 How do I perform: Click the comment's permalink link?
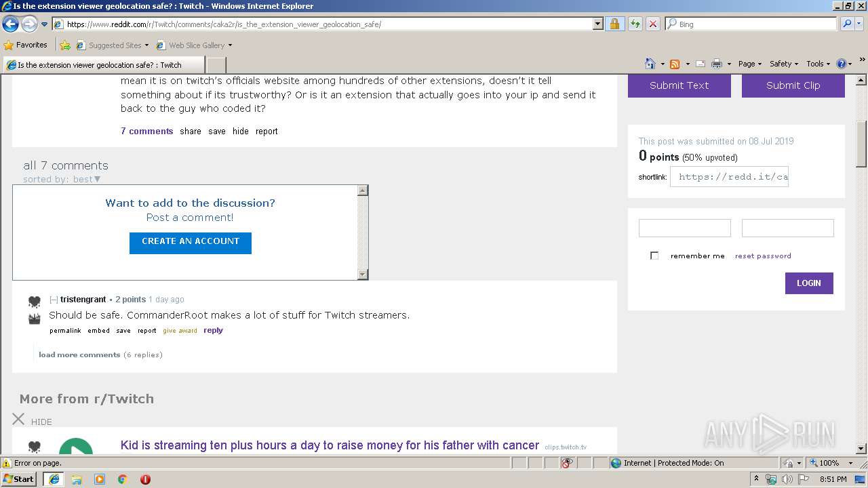coord(65,331)
